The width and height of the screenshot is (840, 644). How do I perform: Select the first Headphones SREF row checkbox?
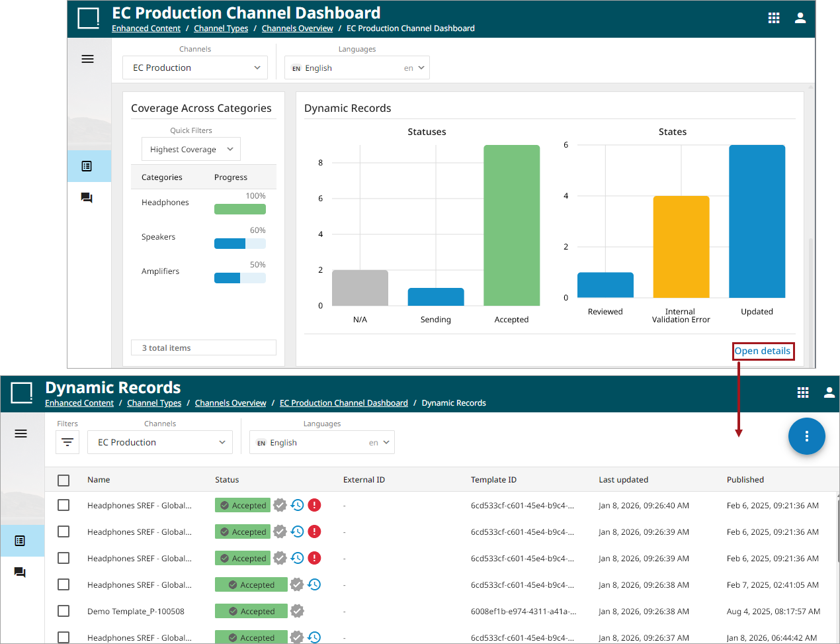(63, 505)
